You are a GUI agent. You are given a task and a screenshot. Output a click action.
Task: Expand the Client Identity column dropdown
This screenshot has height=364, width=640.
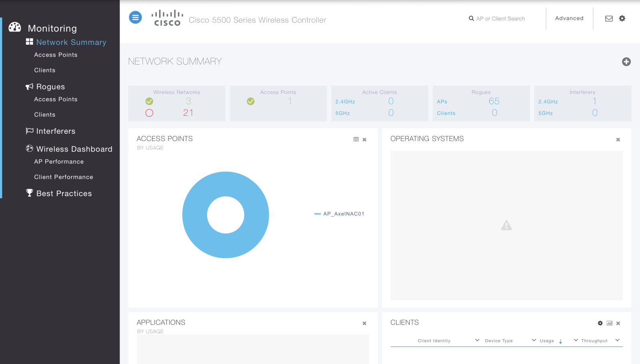point(477,340)
